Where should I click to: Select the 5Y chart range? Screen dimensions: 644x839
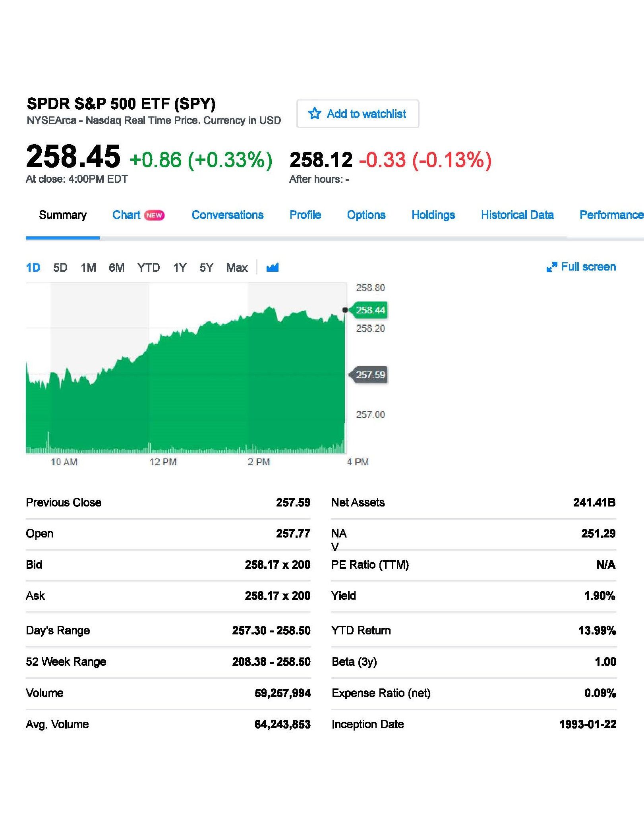(x=206, y=267)
